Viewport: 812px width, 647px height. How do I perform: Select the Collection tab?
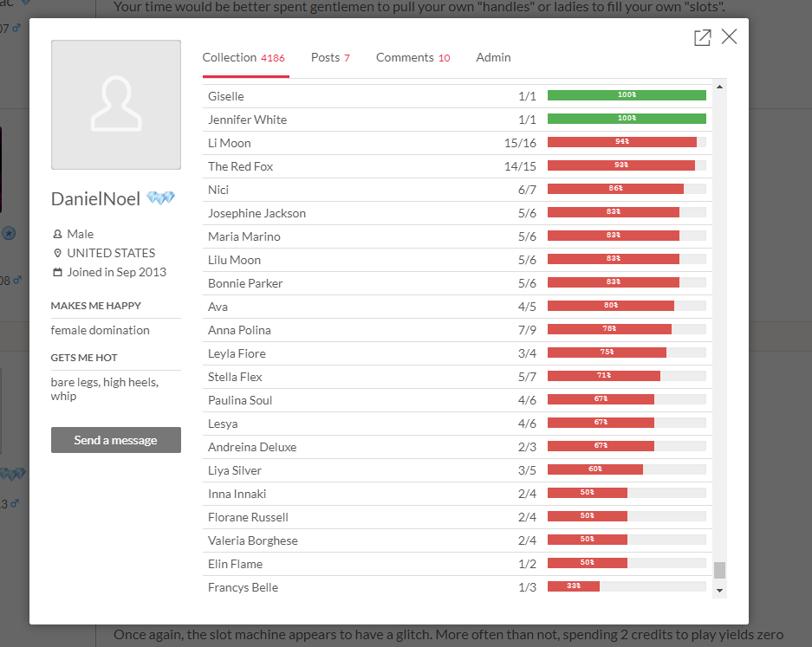244,58
